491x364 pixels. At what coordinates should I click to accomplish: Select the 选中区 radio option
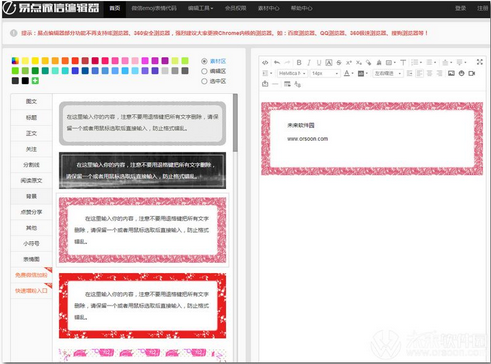click(204, 81)
